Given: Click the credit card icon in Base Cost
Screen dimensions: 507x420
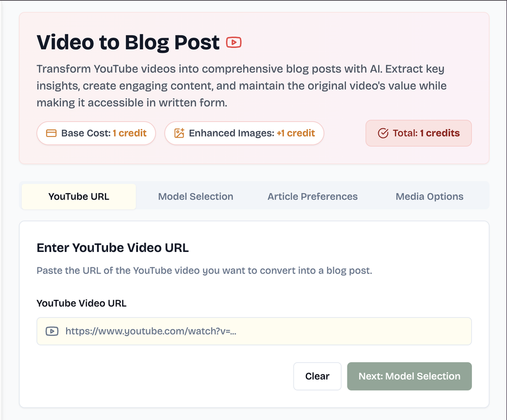Looking at the screenshot, I should (x=51, y=133).
